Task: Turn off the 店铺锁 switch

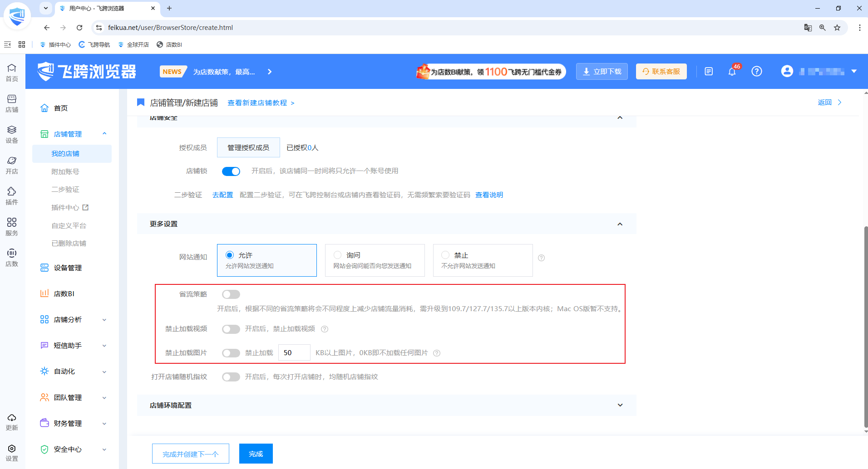Action: tap(231, 171)
